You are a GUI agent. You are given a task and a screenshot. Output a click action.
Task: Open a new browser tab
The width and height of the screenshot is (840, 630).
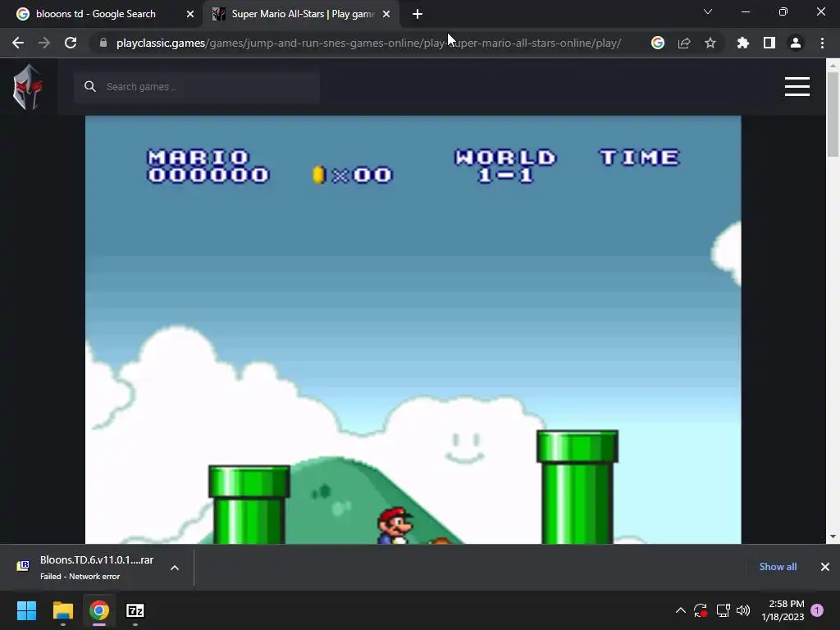point(418,14)
